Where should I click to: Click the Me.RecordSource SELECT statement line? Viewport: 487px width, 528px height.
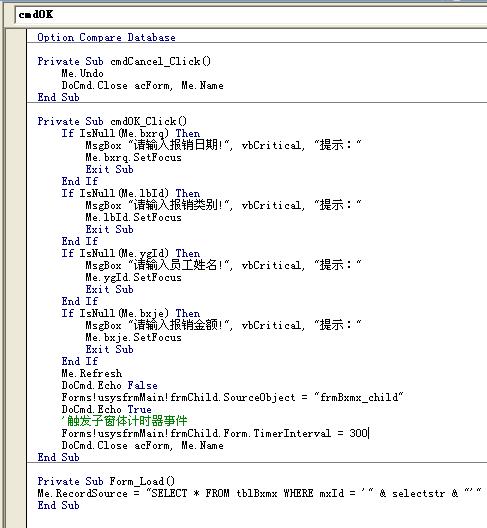pos(259,493)
